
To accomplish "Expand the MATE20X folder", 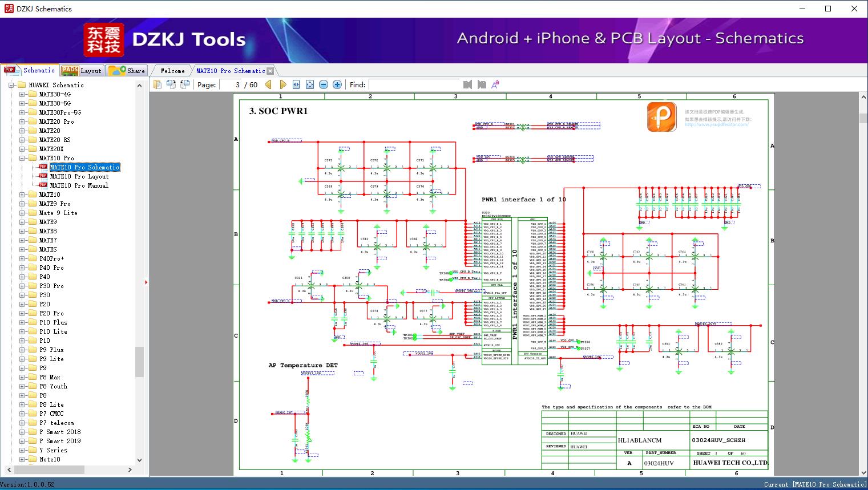I will [x=22, y=149].
